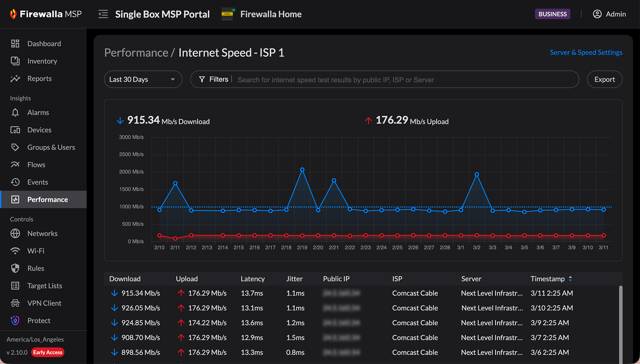Click the Rules shield icon
Viewport: 640px width, 364px height.
pyautogui.click(x=15, y=268)
